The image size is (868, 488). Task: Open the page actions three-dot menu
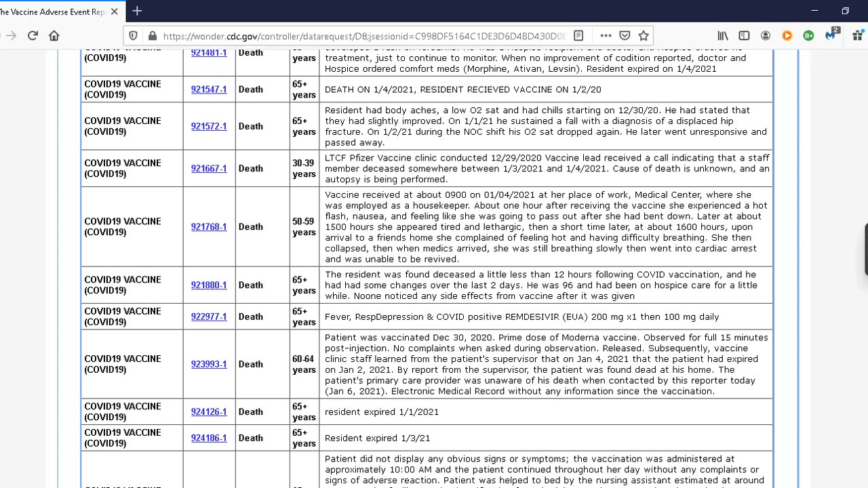606,36
